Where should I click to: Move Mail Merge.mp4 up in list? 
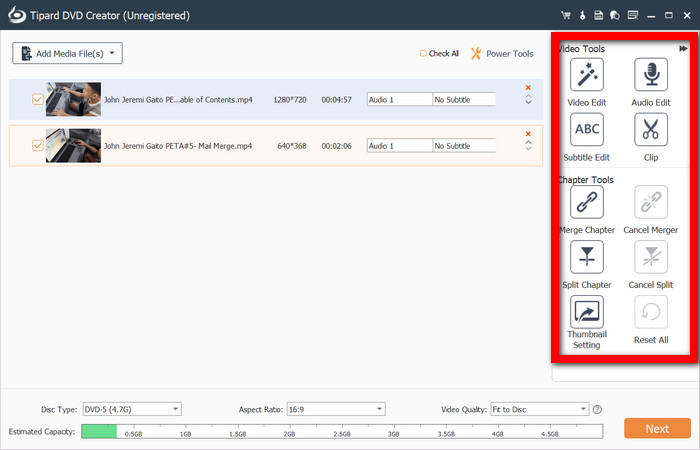(528, 142)
